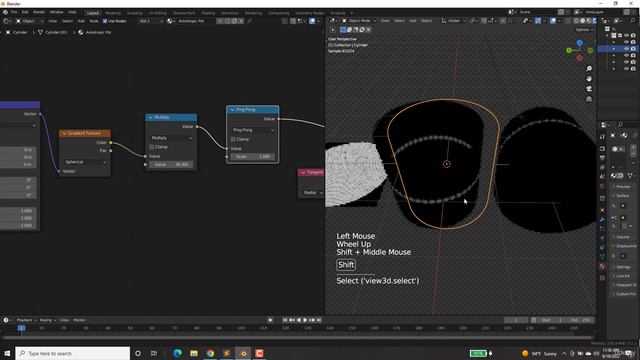640x360 pixels.
Task: Collapse the Gradient Texture node
Action: click(x=64, y=133)
